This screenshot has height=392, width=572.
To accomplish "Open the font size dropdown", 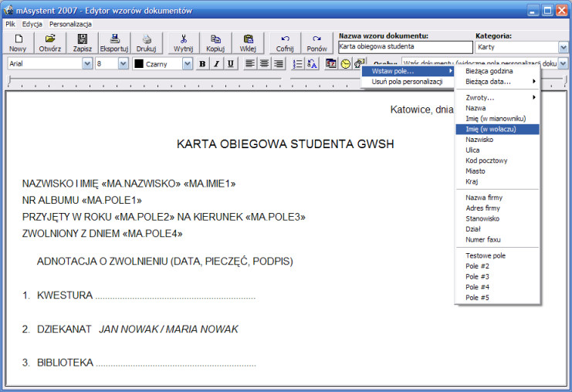I will point(124,64).
